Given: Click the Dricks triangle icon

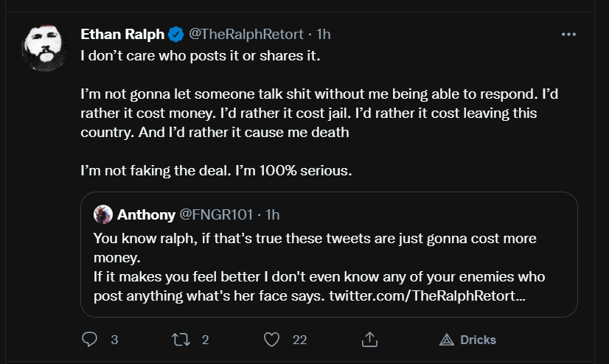Looking at the screenshot, I should click(447, 340).
